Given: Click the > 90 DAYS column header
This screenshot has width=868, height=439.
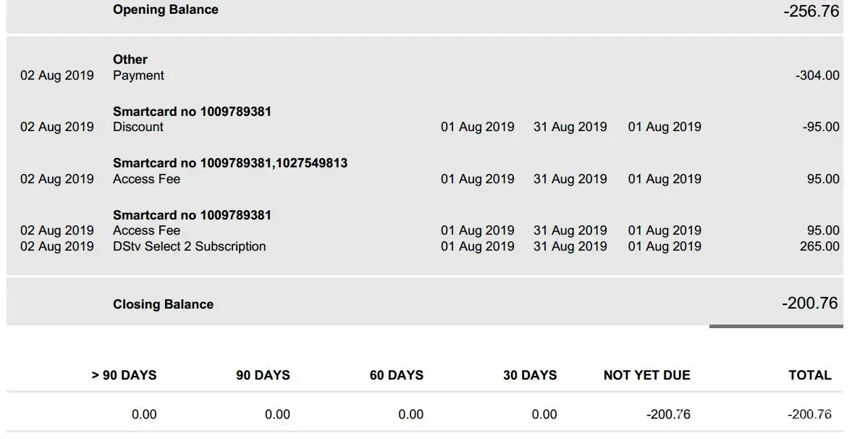Looking at the screenshot, I should [124, 375].
